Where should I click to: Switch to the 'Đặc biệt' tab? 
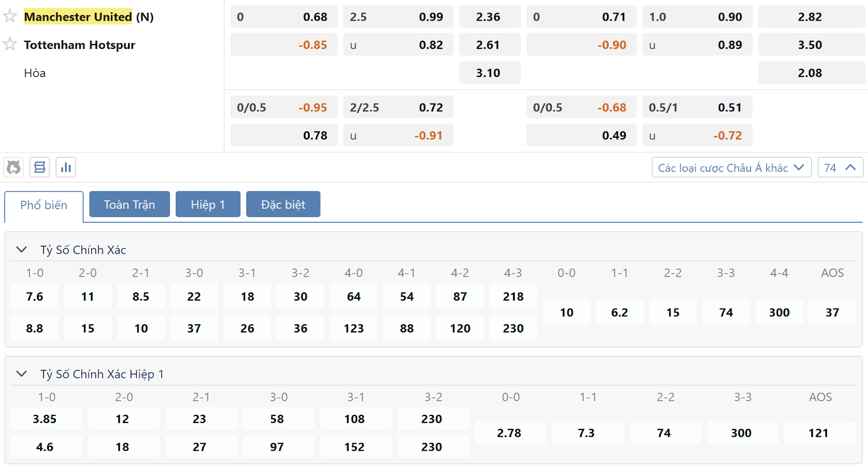pos(283,204)
